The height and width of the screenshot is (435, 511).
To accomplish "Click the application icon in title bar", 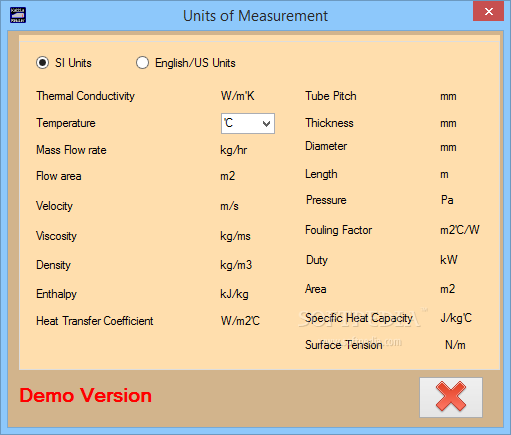I will 18,15.
